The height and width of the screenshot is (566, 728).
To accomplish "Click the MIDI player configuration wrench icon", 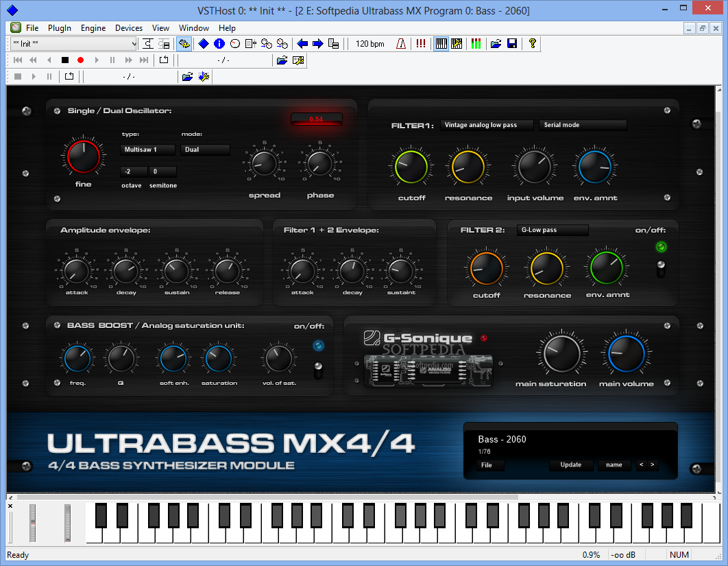I will (298, 60).
